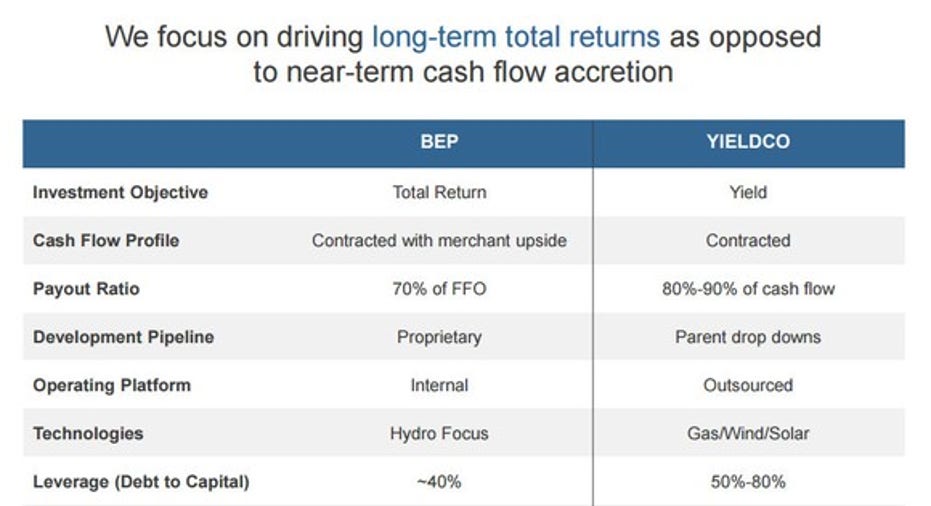Click the "70% of FFO" cell
The image size is (931, 506).
(439, 289)
